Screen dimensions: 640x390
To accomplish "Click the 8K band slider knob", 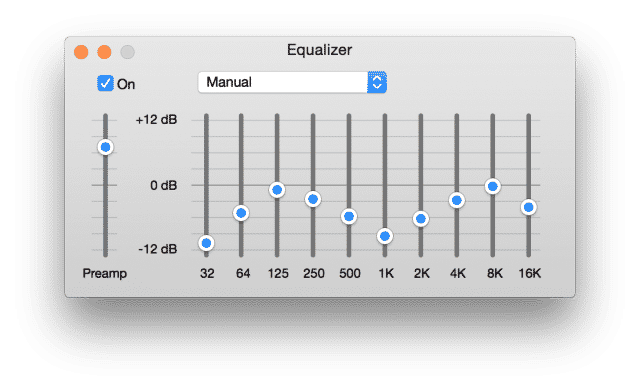I will point(493,186).
